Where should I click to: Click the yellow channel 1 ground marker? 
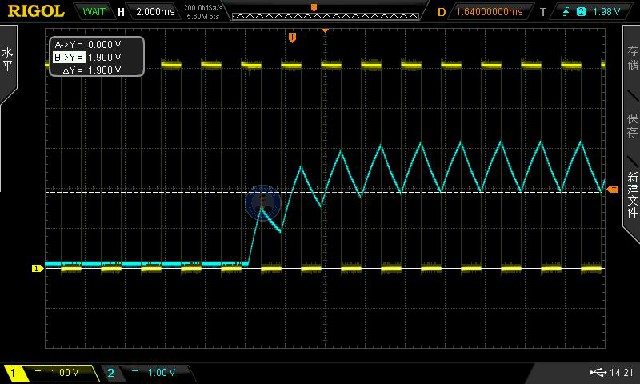[37, 269]
